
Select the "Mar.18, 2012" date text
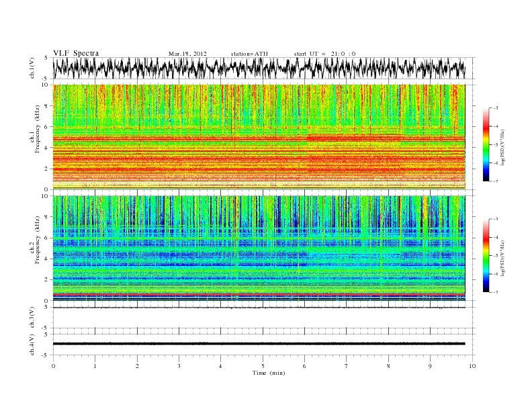pos(187,54)
